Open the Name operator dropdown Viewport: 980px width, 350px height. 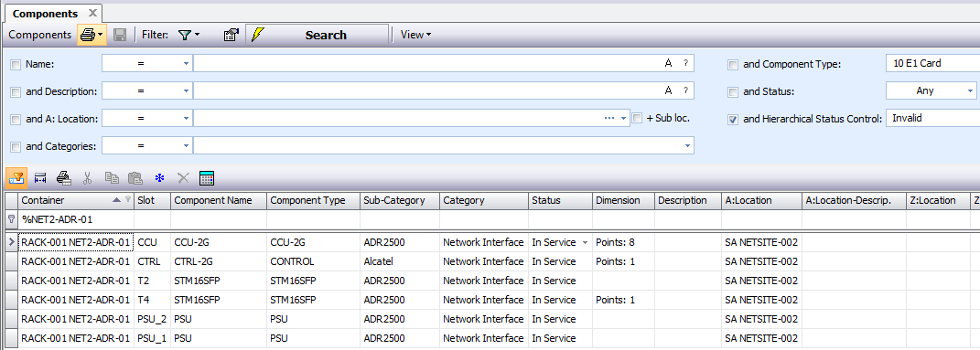[187, 64]
